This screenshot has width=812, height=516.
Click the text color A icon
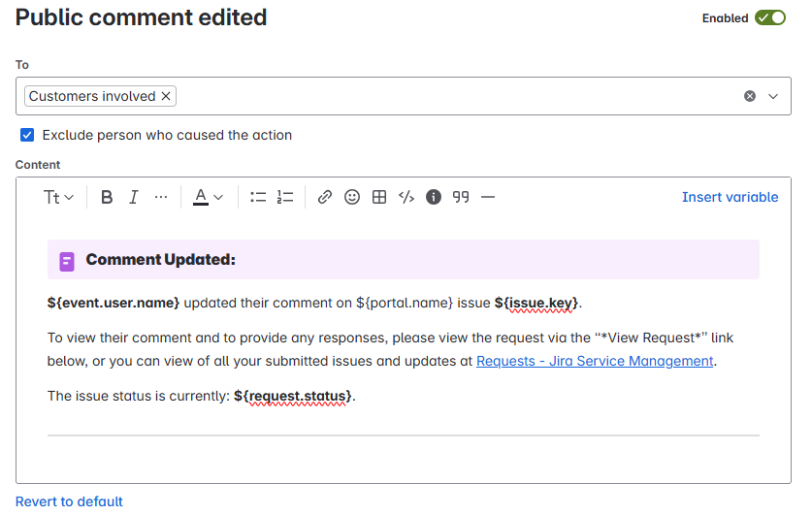[201, 197]
